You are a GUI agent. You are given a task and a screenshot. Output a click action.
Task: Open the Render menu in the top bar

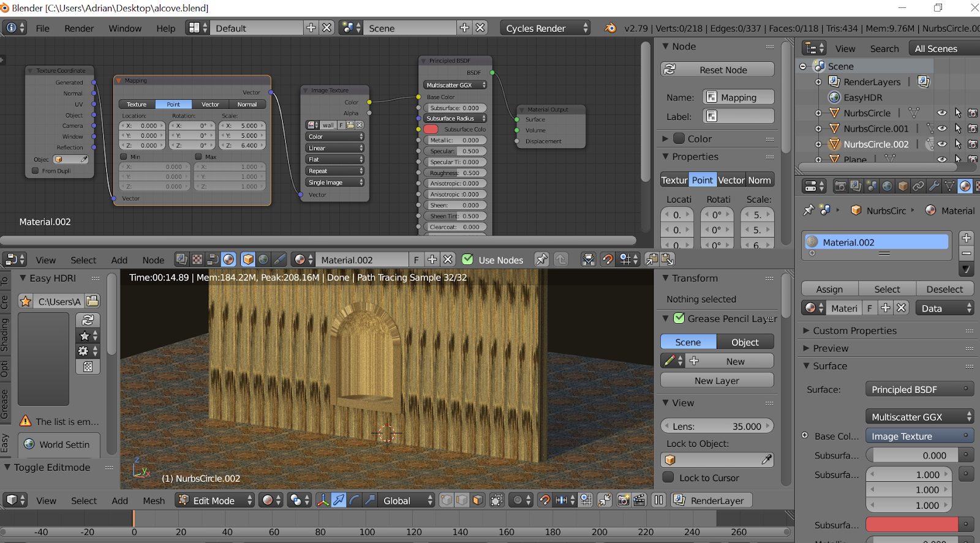coord(79,28)
